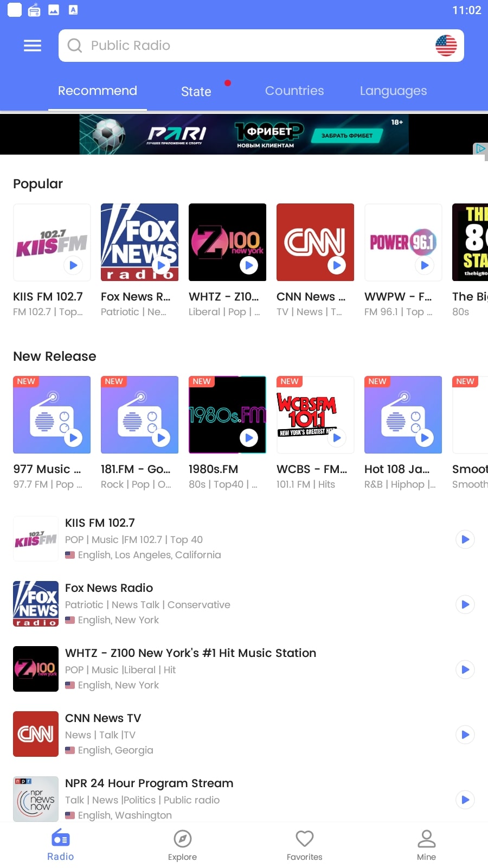This screenshot has width=488, height=868.
Task: Open NPR news now logo in list
Action: [x=36, y=799]
